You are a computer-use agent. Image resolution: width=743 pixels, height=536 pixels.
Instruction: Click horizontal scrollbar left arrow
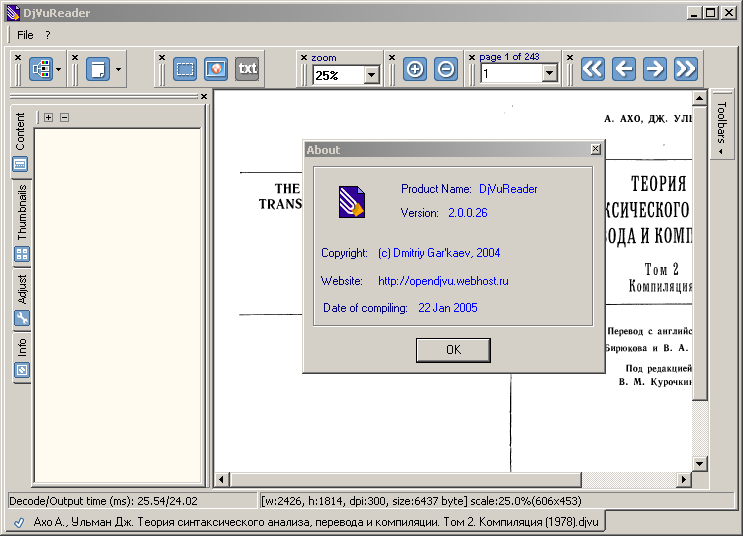coord(221,480)
